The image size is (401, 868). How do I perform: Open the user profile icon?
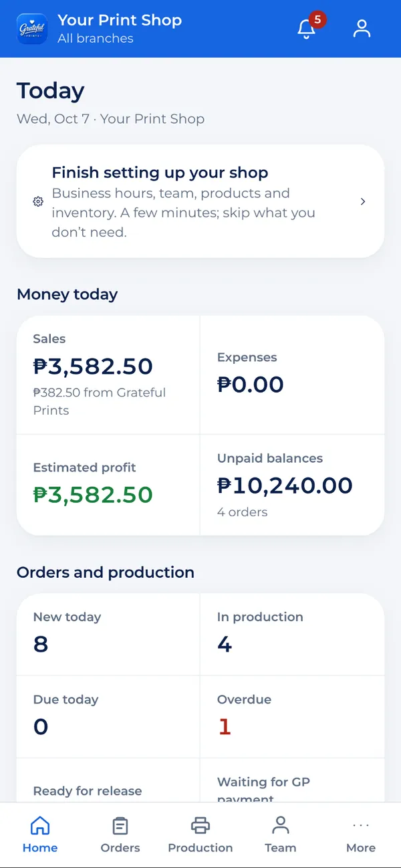(362, 29)
